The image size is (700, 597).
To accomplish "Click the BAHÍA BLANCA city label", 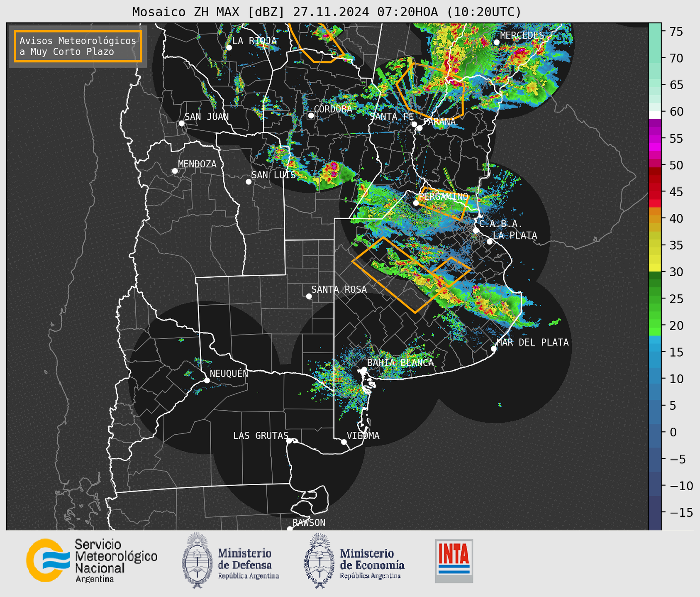I will [400, 362].
